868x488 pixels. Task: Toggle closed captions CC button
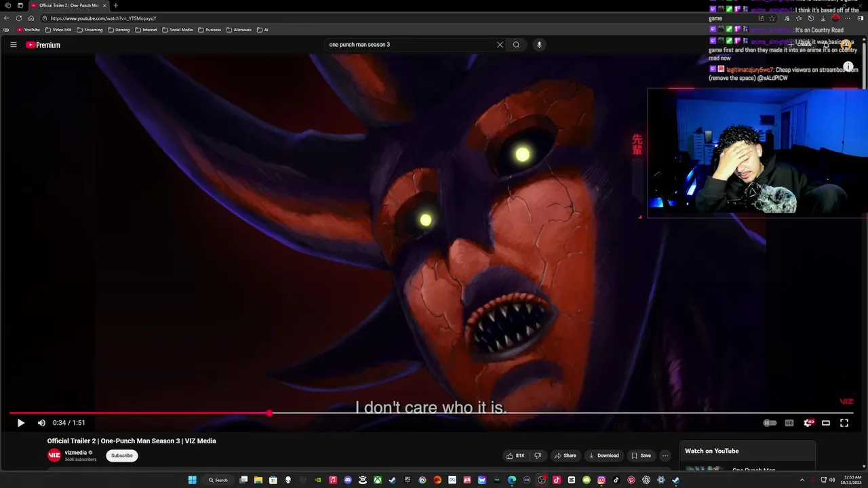tap(789, 423)
